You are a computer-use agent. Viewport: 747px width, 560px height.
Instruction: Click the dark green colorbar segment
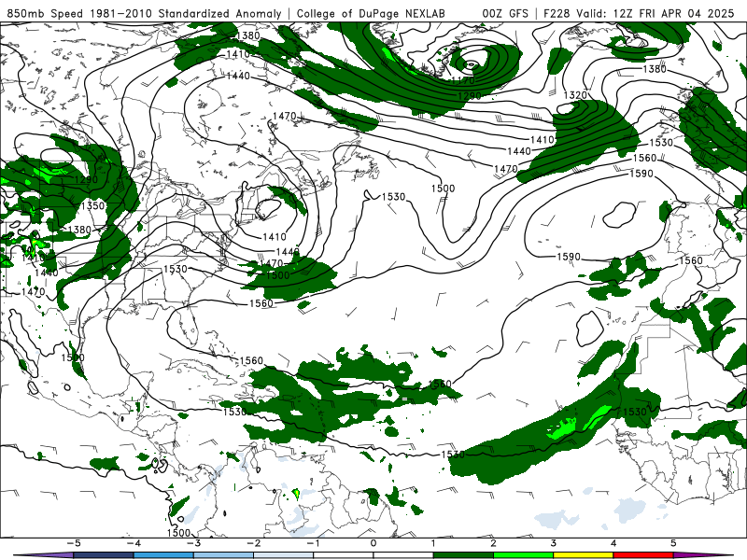[463, 555]
